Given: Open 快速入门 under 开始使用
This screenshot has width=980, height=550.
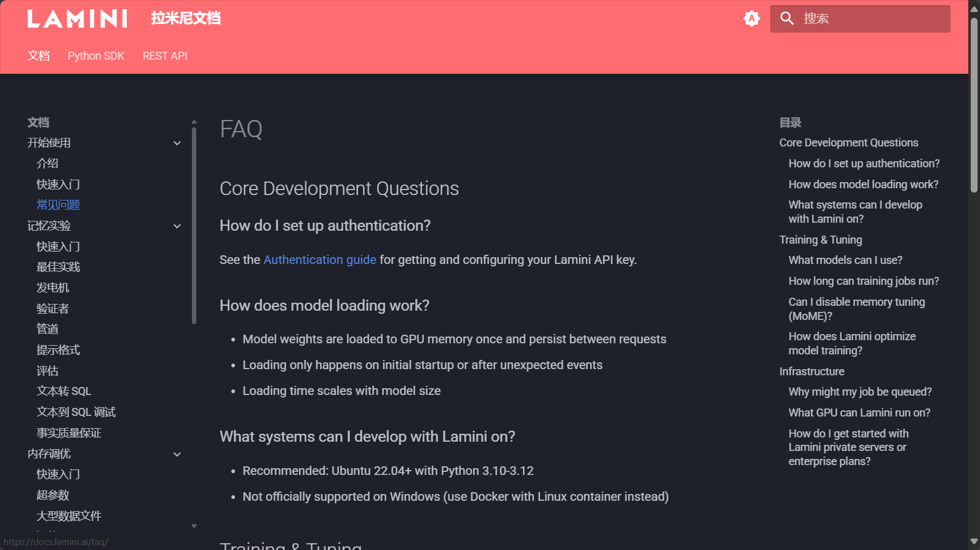Looking at the screenshot, I should click(58, 185).
